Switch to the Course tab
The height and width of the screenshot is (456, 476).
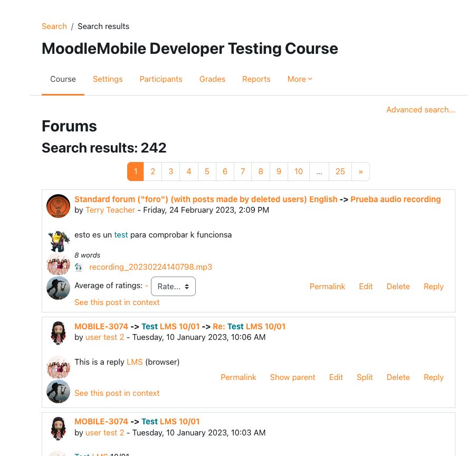pyautogui.click(x=63, y=79)
